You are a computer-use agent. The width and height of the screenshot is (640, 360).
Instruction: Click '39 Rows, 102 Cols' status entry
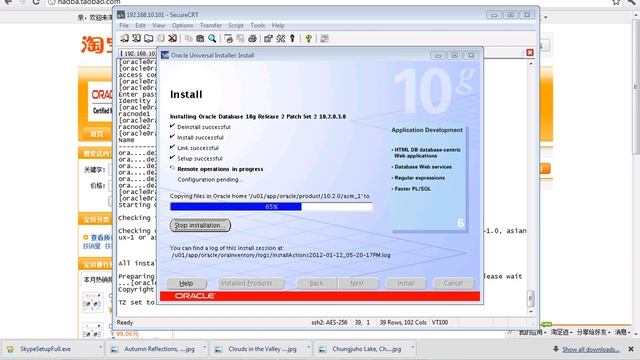(x=403, y=322)
